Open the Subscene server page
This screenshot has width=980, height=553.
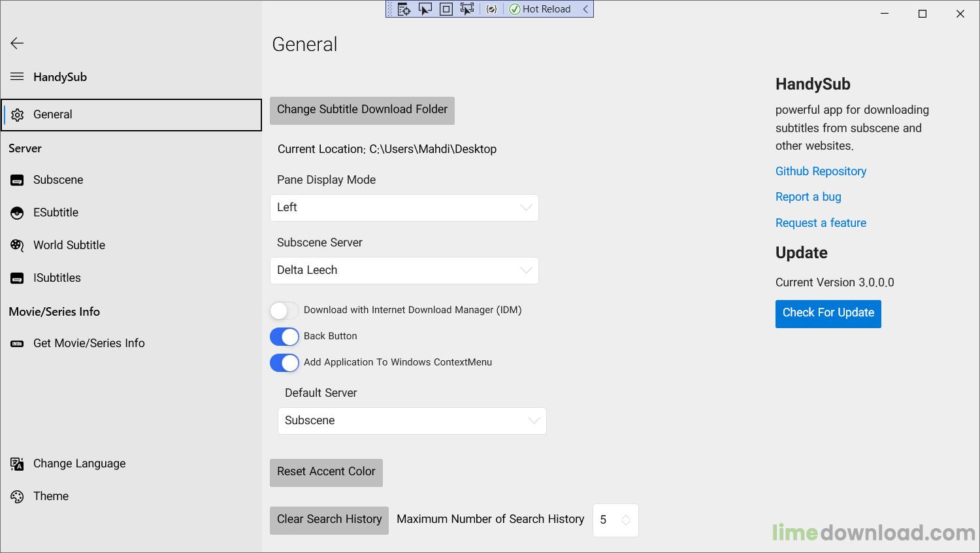pos(131,180)
